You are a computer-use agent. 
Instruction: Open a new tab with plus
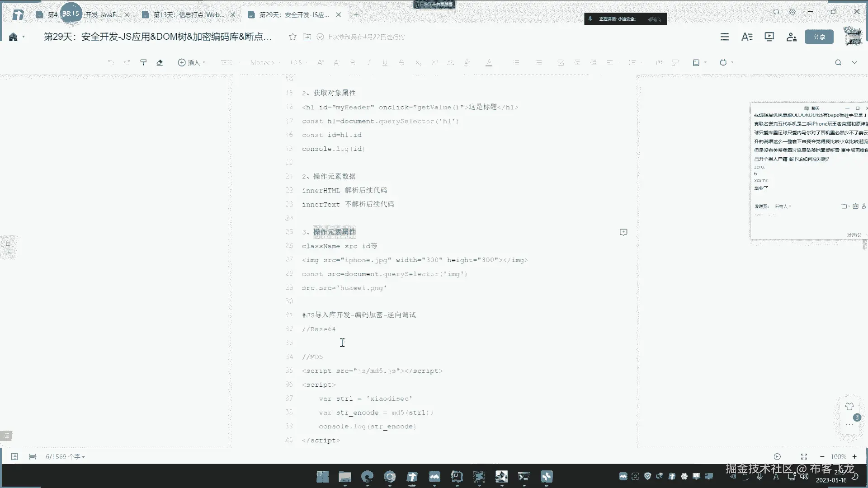tap(356, 15)
